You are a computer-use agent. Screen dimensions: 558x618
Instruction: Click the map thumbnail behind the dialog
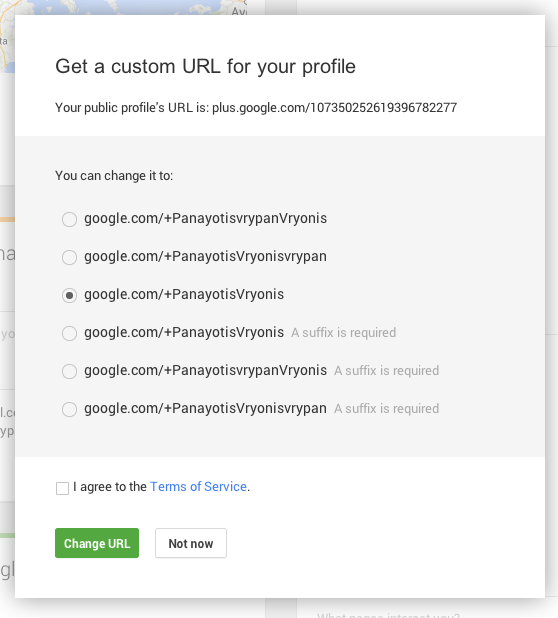123,7
